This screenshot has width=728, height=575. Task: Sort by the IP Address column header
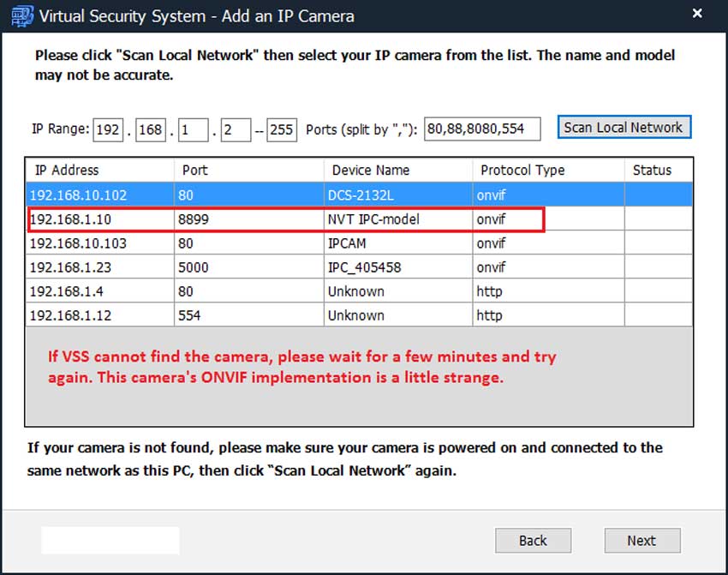[x=100, y=170]
